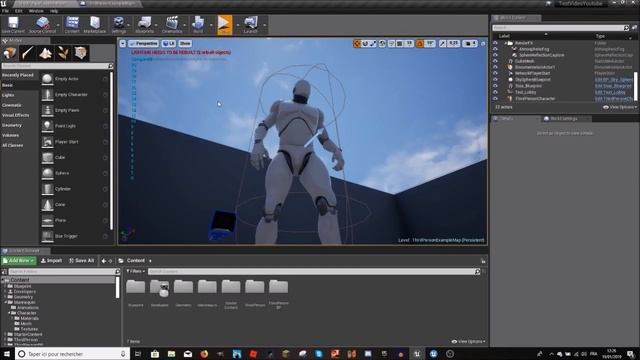
Task: Toggle grid snapping in viewport
Action: 400,43
